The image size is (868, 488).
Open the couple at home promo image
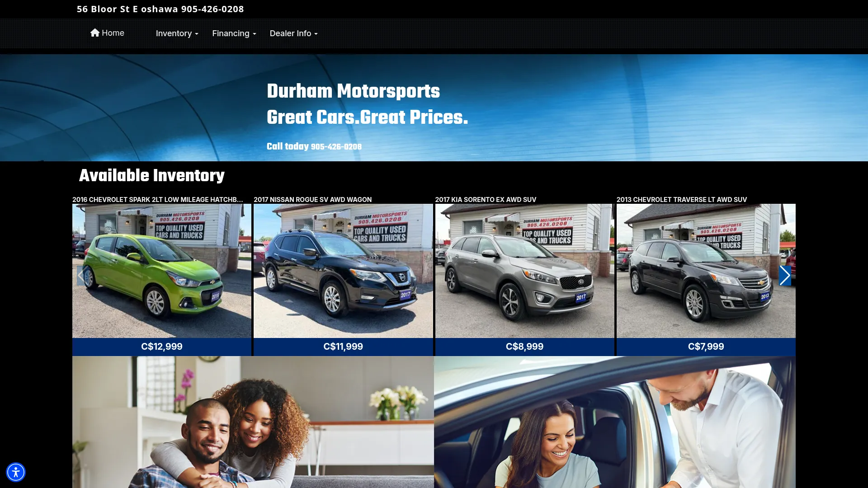click(253, 422)
